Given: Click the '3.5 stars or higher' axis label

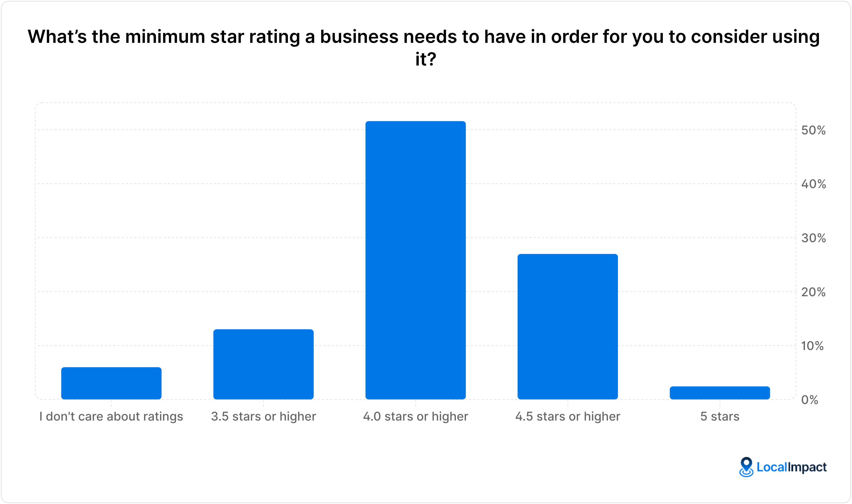Looking at the screenshot, I should [263, 416].
